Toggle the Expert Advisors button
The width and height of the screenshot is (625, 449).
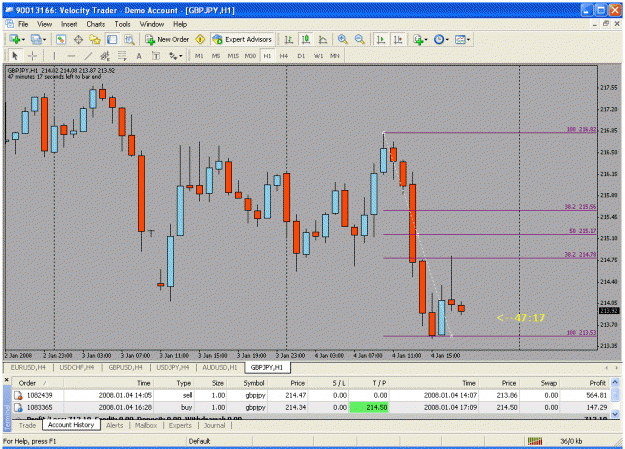pos(242,39)
